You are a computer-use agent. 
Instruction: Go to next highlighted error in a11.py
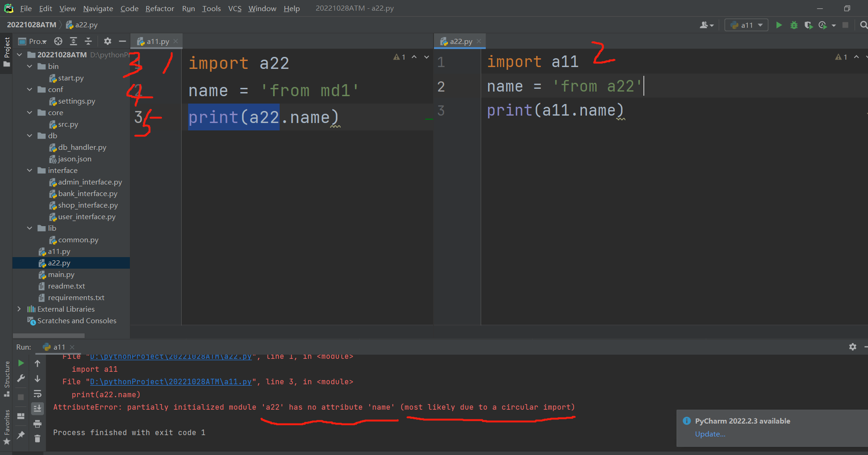coord(427,57)
